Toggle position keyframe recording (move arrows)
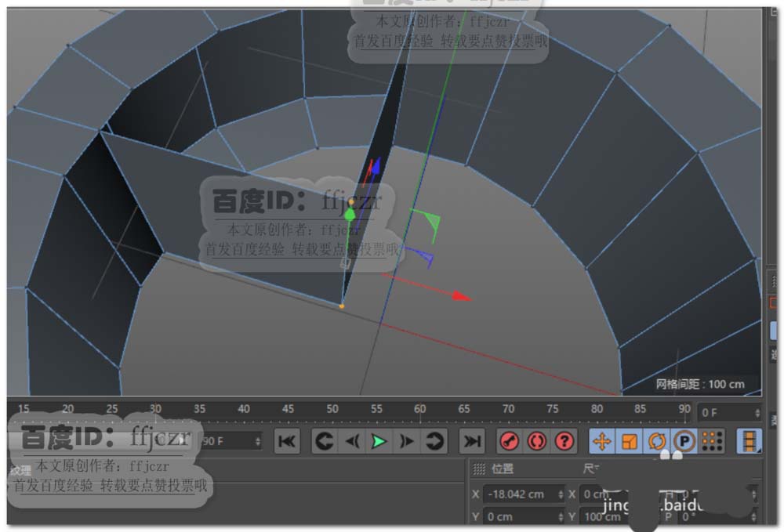The height and width of the screenshot is (532, 784). 602,442
